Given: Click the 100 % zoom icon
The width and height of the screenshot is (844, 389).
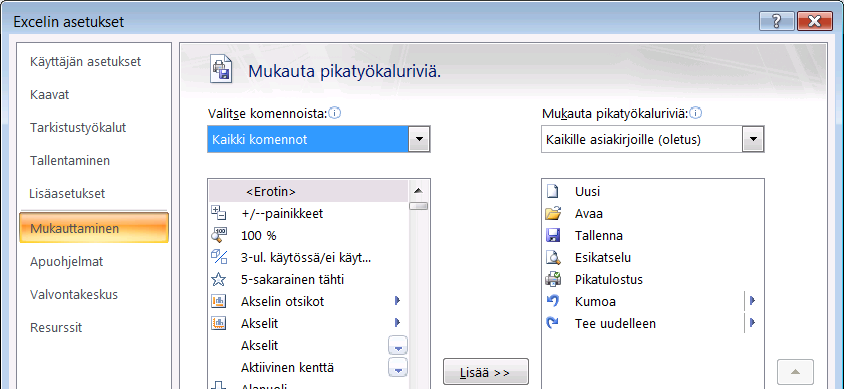Looking at the screenshot, I should tap(219, 235).
